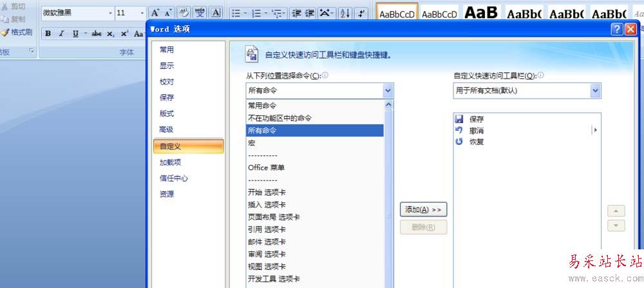Choose 插入 选项卡 in the list
The width and height of the screenshot is (644, 288).
pyautogui.click(x=315, y=205)
